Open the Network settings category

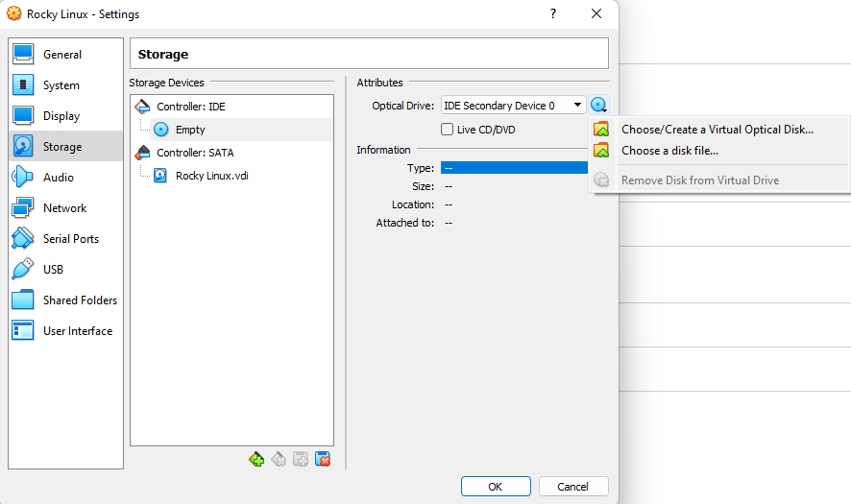pos(65,207)
